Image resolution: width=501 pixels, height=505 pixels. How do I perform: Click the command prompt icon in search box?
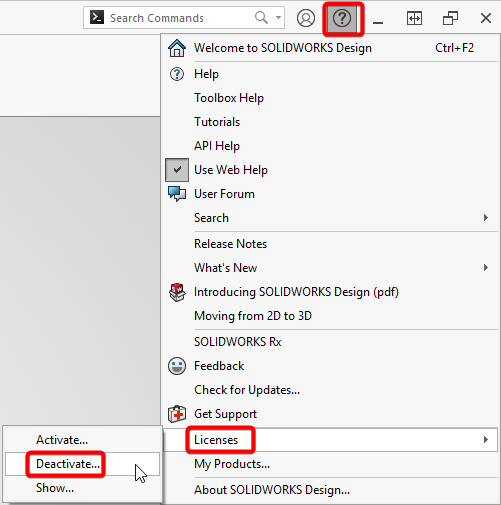click(x=97, y=17)
